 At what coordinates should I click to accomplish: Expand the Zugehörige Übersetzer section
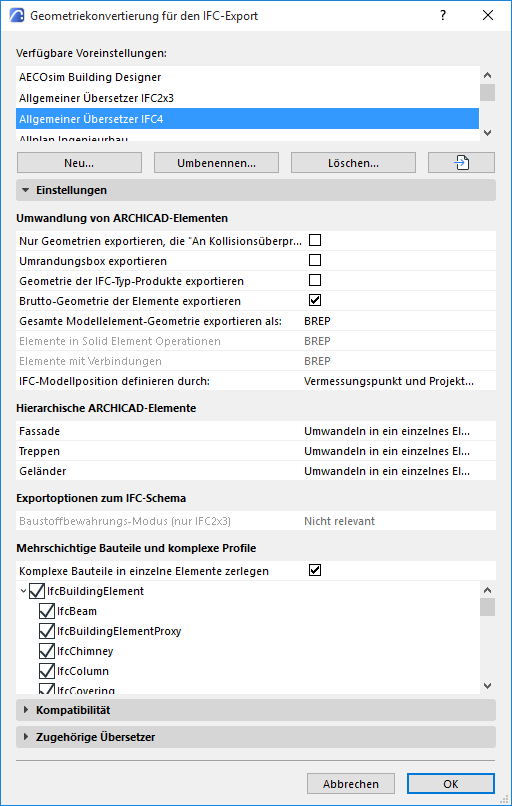click(256, 737)
